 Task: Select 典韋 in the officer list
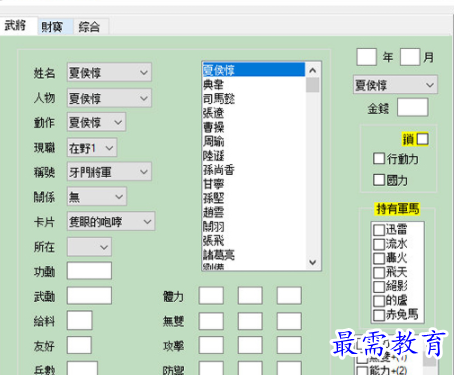254,84
